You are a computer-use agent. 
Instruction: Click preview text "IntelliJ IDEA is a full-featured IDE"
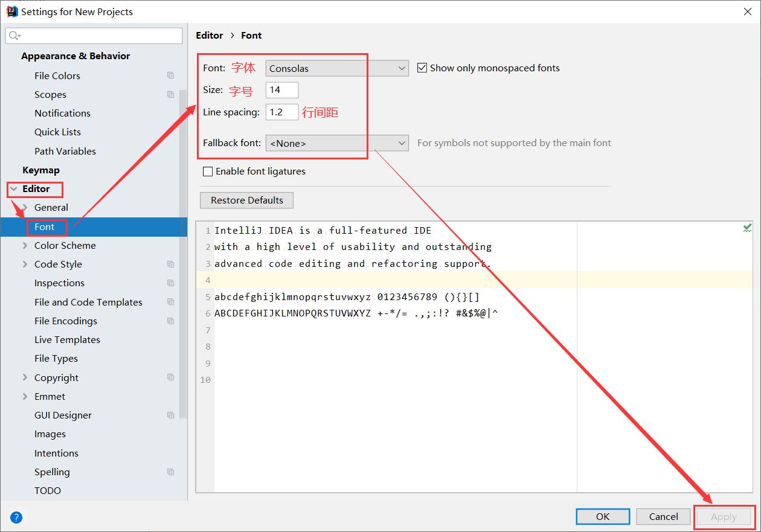tap(323, 230)
